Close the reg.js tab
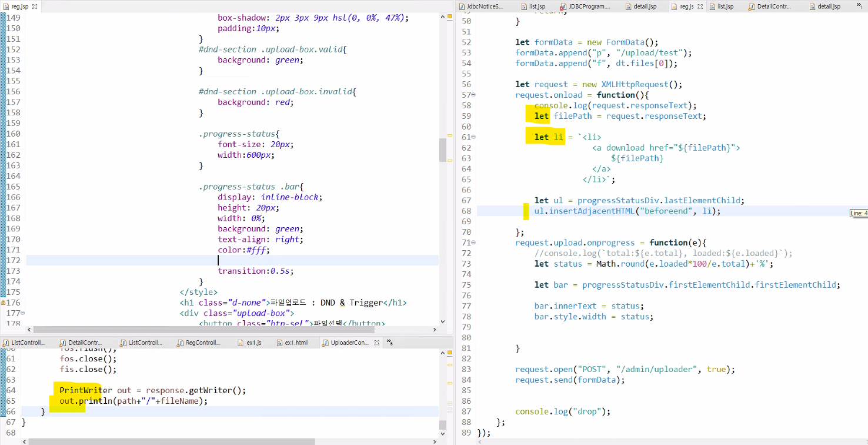Viewport: 868px width, 445px height. (x=701, y=6)
